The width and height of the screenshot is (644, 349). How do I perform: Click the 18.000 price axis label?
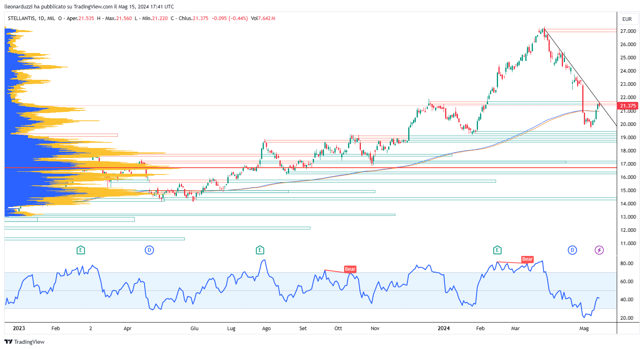[628, 151]
